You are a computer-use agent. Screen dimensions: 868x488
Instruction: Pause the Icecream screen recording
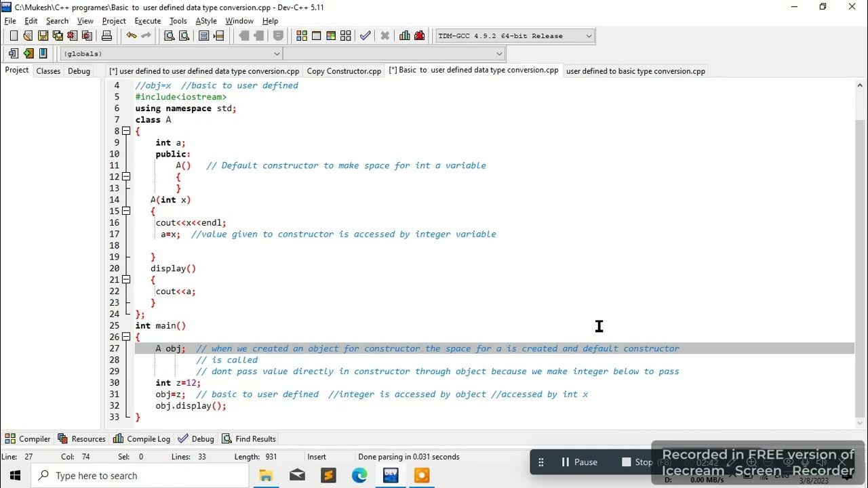coord(579,462)
